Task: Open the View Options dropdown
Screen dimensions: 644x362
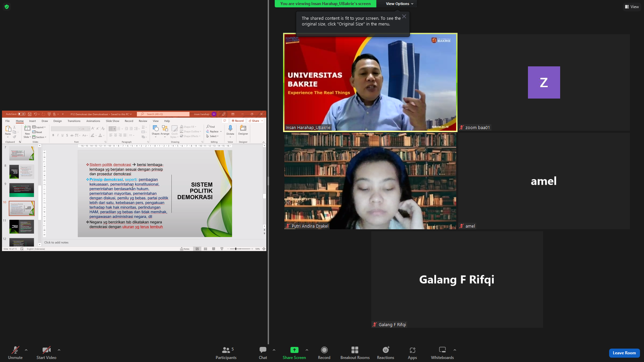Action: point(399,4)
